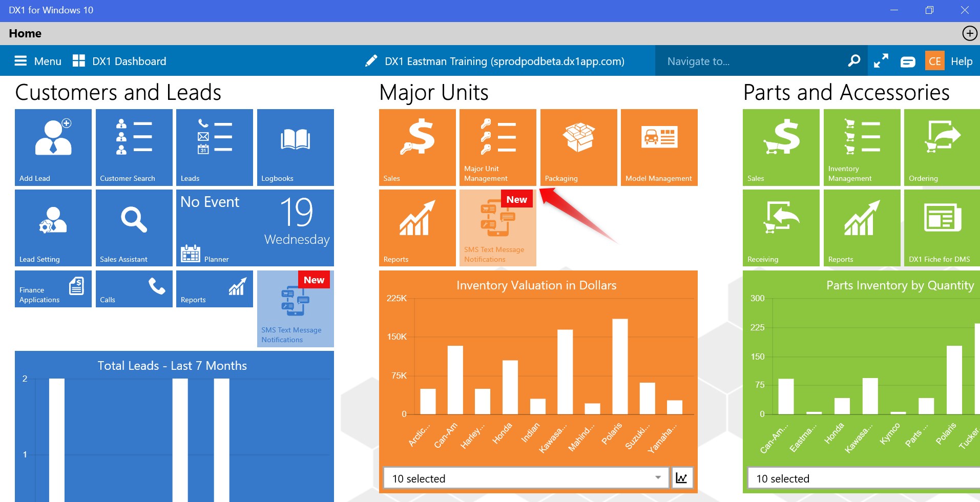The image size is (980, 502).
Task: Open the Packaging tile
Action: click(x=579, y=148)
